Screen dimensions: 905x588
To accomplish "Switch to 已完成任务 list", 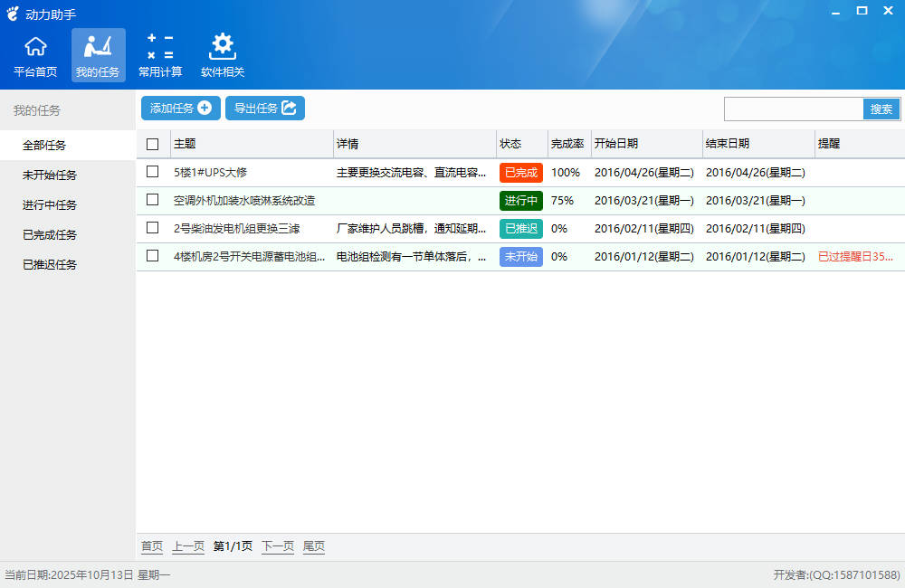I will tap(50, 235).
